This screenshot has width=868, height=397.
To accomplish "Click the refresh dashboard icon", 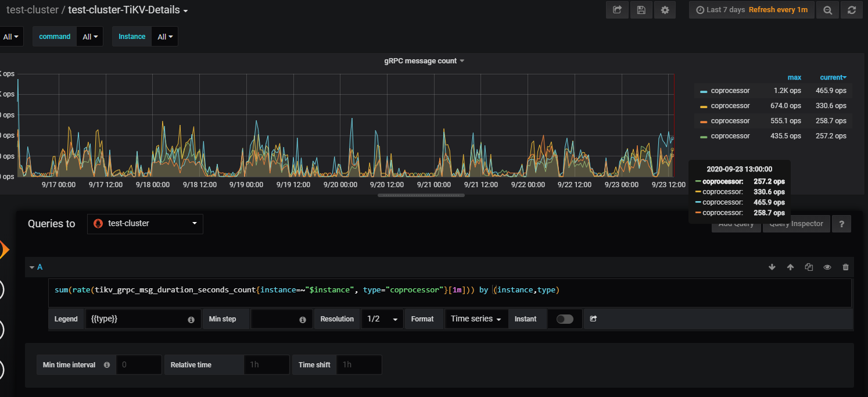I will tap(852, 10).
